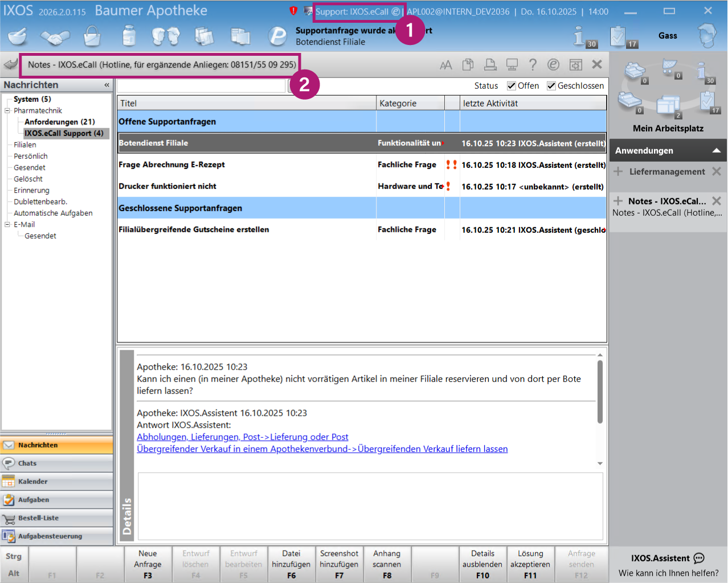Uncheck the Offen status checkbox
The height and width of the screenshot is (583, 728).
click(x=511, y=86)
